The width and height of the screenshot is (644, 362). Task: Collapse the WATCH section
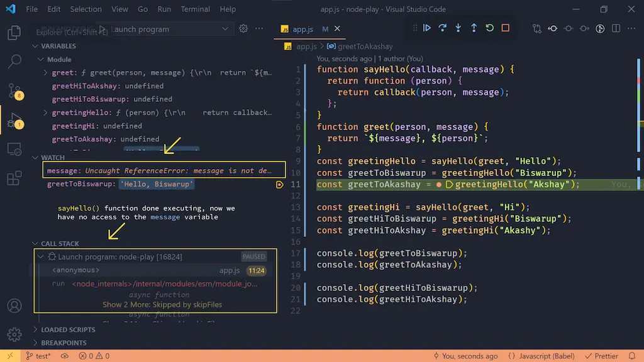pos(35,158)
